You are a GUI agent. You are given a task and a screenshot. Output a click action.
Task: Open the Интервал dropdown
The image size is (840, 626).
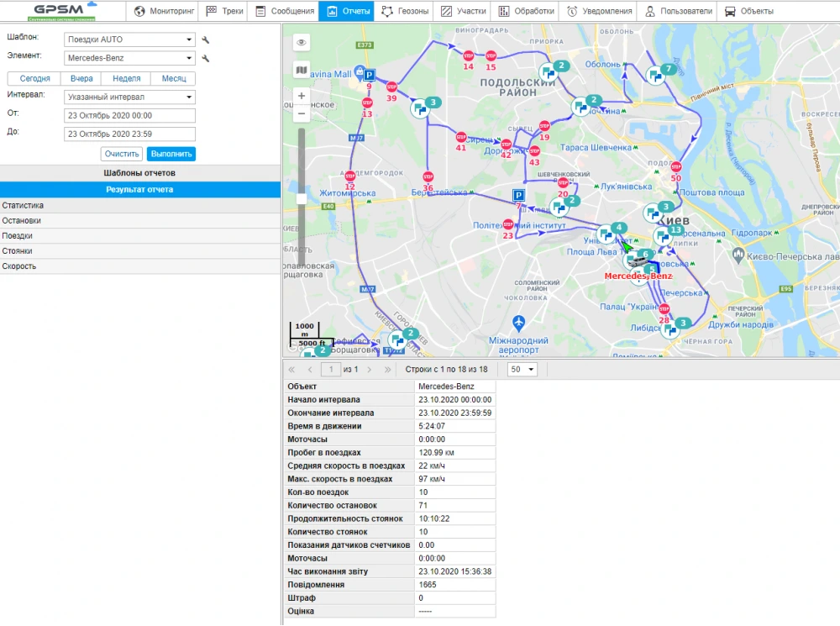click(x=129, y=97)
